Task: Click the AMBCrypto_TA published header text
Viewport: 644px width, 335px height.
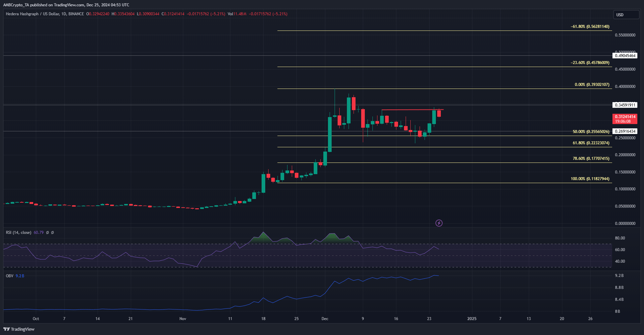Action: point(66,5)
